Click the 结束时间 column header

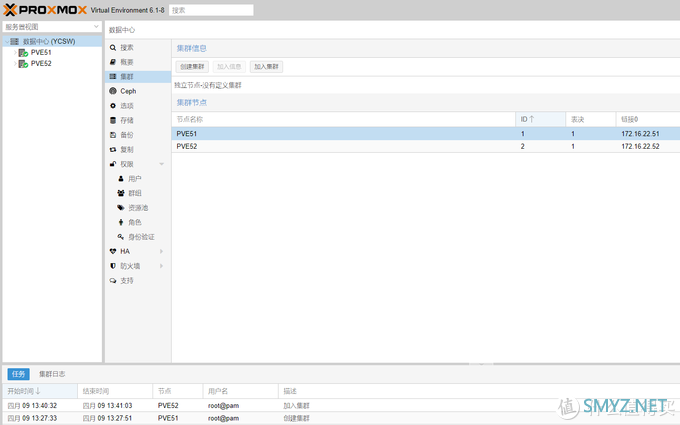point(115,391)
